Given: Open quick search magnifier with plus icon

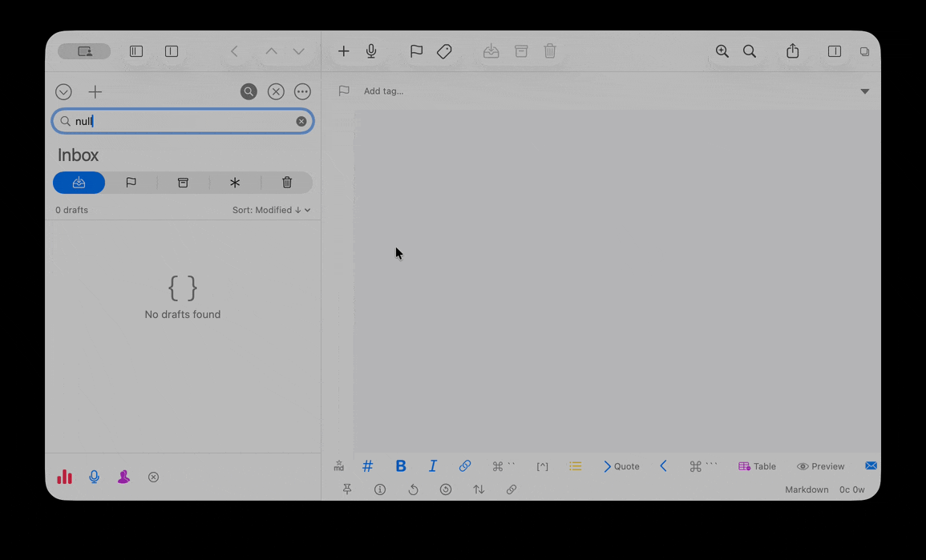Looking at the screenshot, I should click(722, 51).
